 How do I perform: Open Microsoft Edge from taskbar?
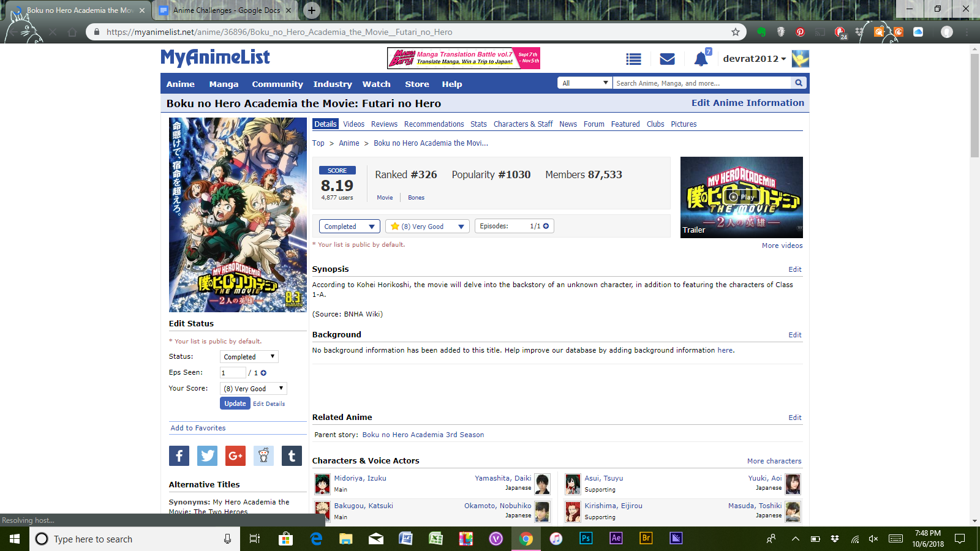click(x=316, y=539)
